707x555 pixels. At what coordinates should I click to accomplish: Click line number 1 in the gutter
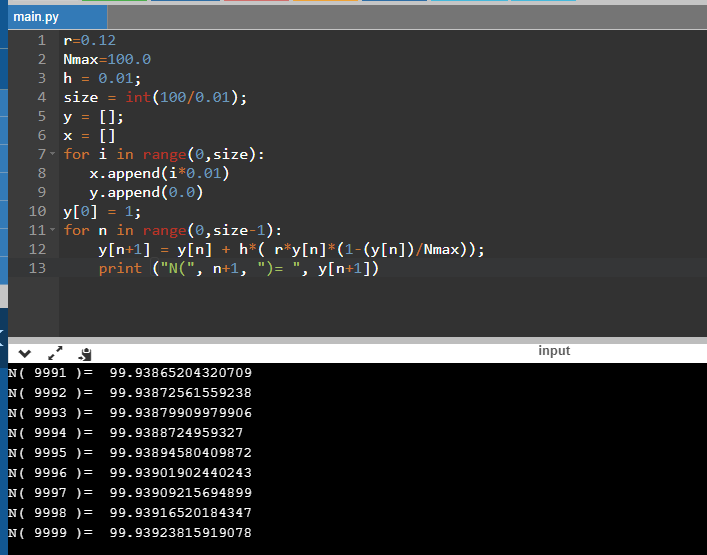41,41
